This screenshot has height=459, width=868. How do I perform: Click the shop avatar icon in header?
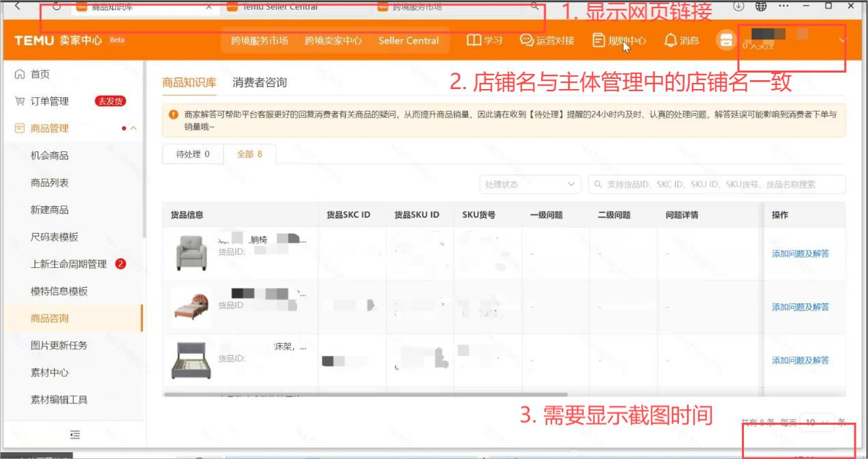(726, 40)
